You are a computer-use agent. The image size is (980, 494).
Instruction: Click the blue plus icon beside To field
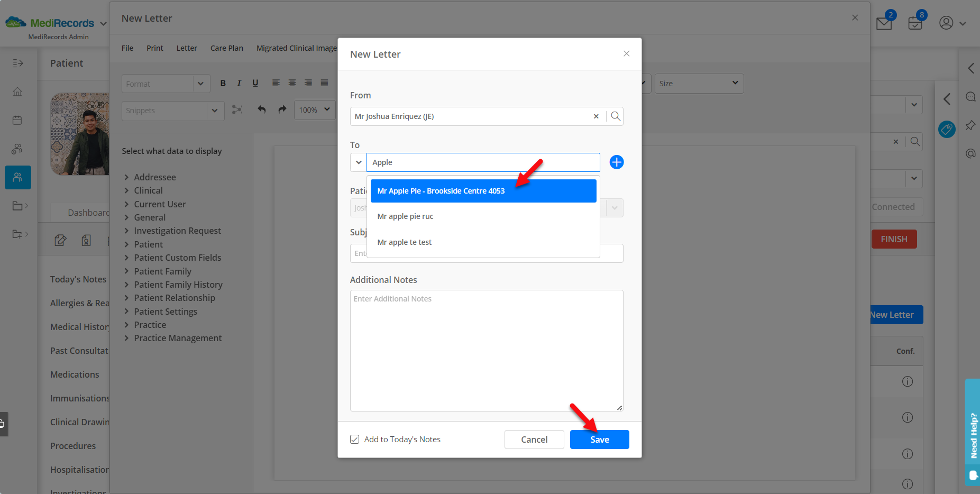coord(616,162)
